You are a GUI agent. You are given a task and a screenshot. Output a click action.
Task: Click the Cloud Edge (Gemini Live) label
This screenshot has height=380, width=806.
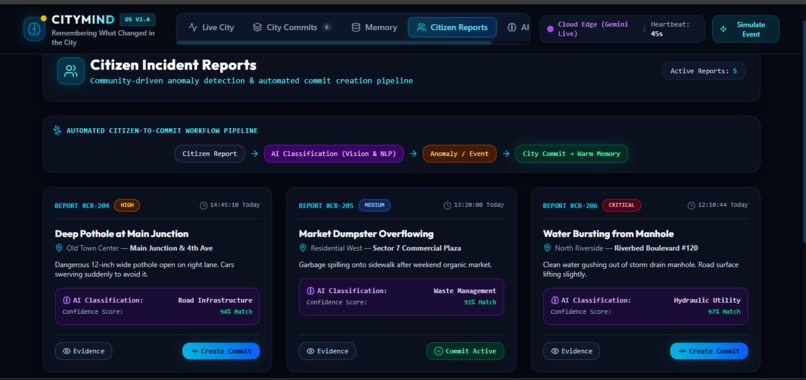click(x=593, y=29)
